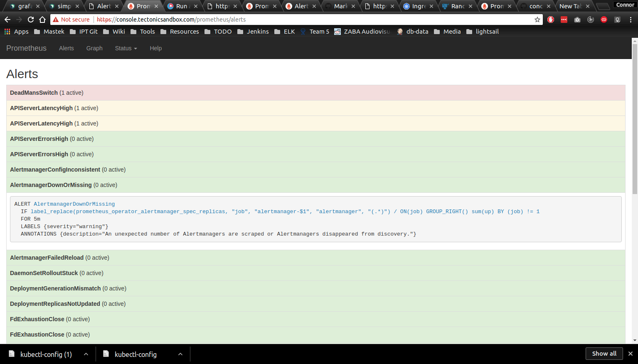
Task: Expand the AlertmanagerFailedReload alert row
Action: click(316, 258)
